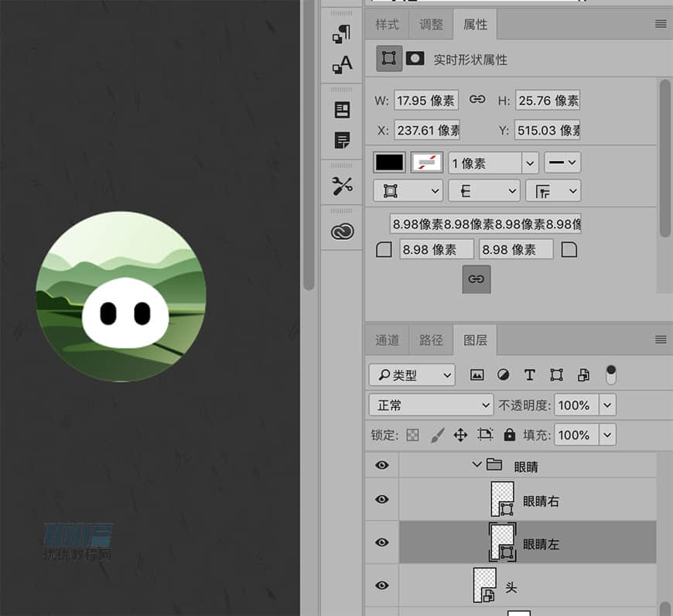Switch to the 通道 tab
This screenshot has height=616, width=673.
coord(387,341)
